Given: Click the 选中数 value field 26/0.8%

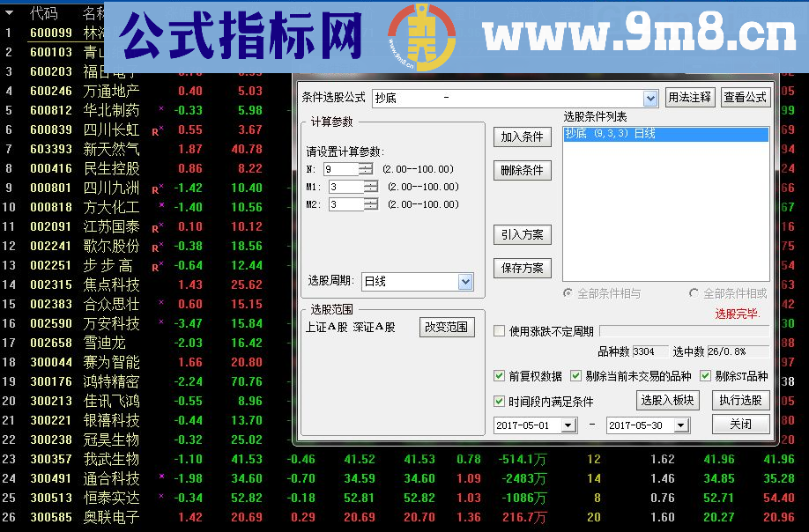Looking at the screenshot, I should 738,351.
